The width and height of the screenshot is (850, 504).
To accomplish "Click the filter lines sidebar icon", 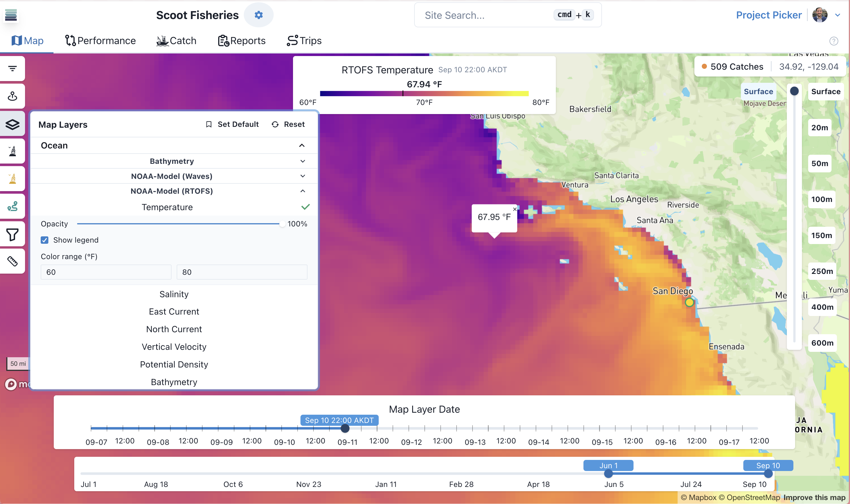I will (x=13, y=69).
